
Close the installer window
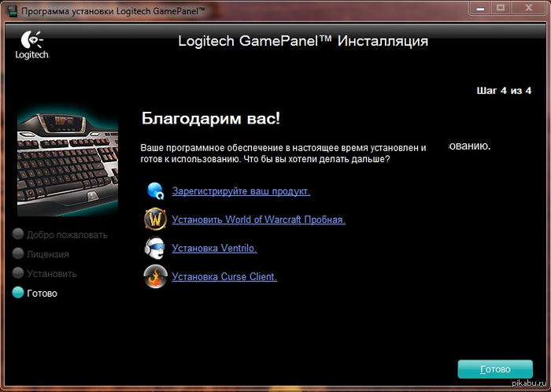coord(528,8)
